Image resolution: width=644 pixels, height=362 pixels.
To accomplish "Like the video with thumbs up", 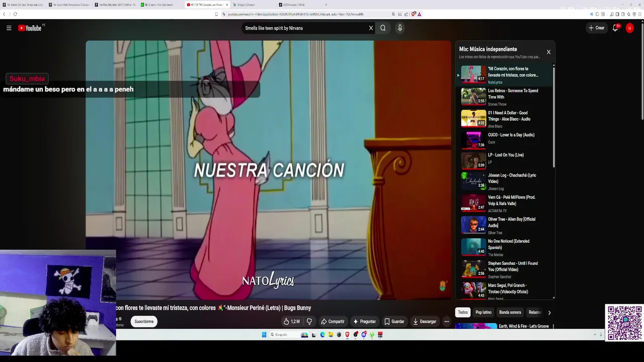I will 291,321.
